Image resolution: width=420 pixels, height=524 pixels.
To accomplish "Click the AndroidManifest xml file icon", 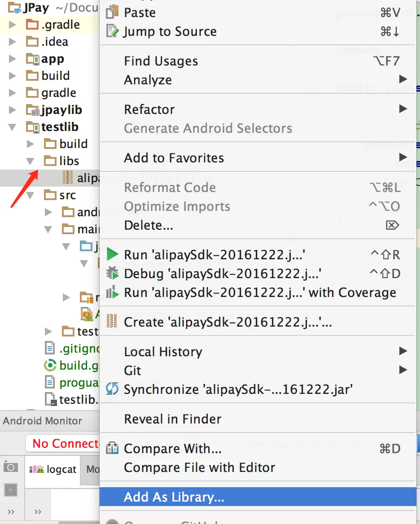I will pyautogui.click(x=87, y=314).
